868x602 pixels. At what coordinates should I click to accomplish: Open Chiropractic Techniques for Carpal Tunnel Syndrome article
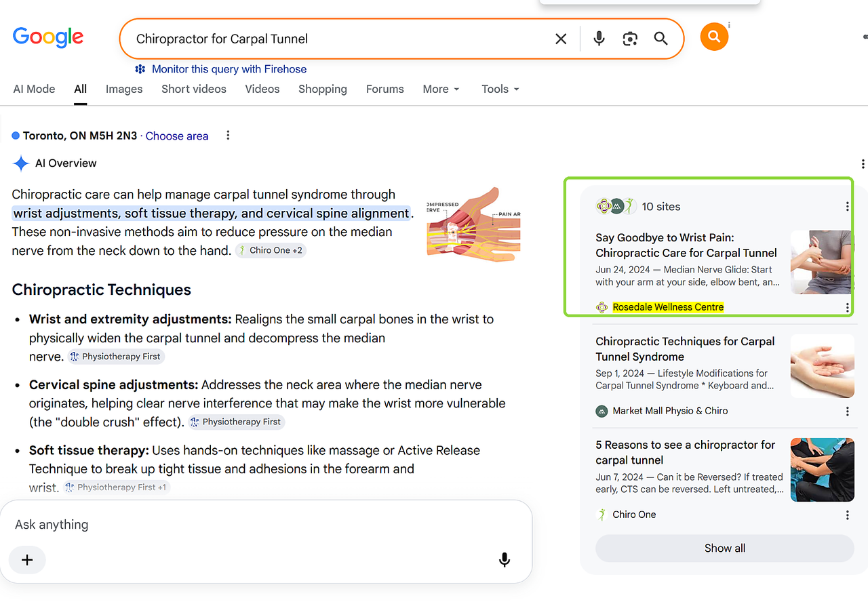coord(685,349)
